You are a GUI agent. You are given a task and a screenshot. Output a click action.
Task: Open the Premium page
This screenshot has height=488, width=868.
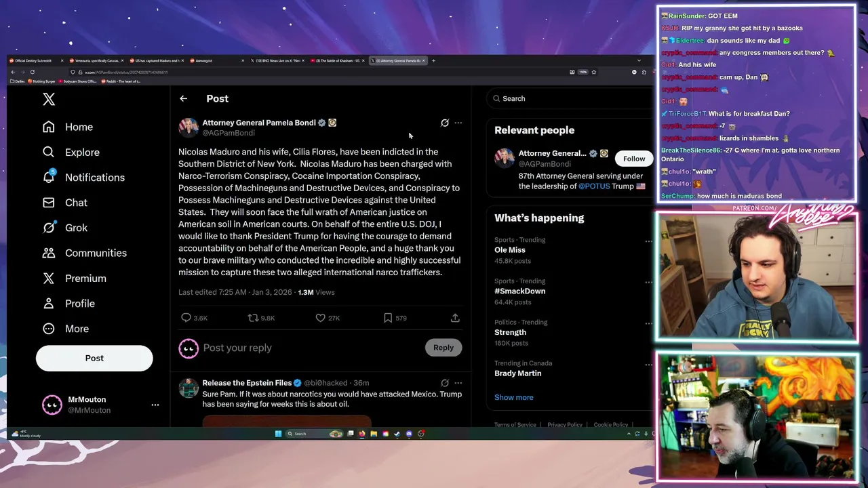(x=74, y=279)
